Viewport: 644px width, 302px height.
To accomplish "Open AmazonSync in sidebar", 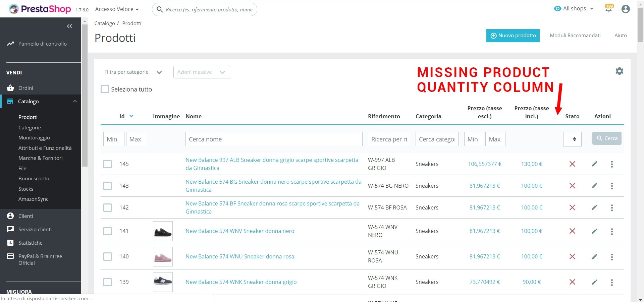I will [33, 199].
